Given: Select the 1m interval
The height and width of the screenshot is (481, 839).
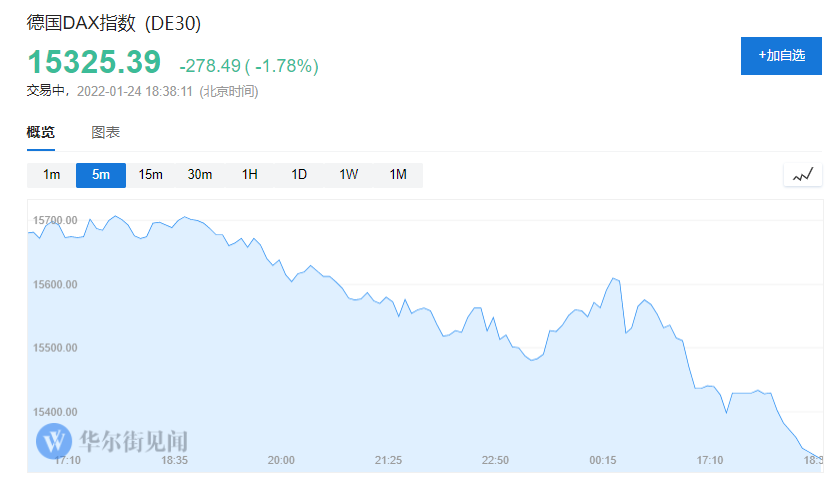Looking at the screenshot, I should tap(52, 175).
